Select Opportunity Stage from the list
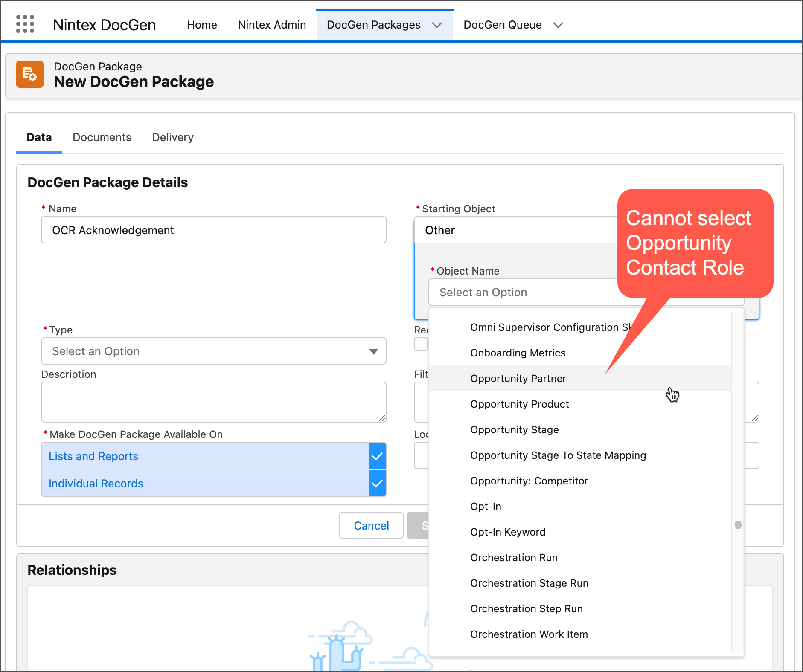 point(580,429)
